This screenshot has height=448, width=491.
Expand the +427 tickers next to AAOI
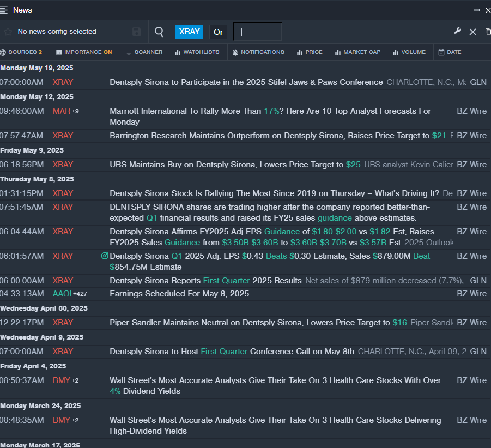pyautogui.click(x=80, y=294)
